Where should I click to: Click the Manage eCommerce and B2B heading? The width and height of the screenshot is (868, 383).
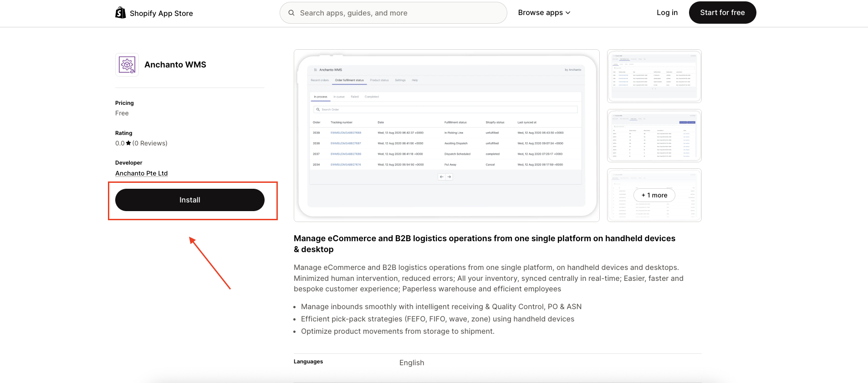(485, 244)
